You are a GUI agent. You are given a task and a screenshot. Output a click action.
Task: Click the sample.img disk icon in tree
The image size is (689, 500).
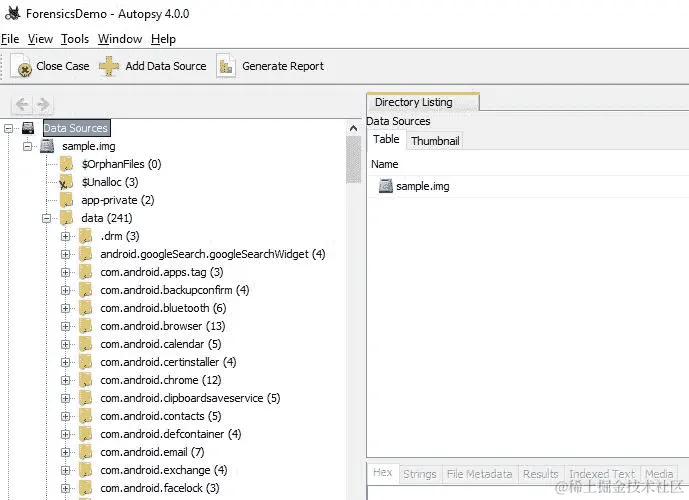click(47, 146)
